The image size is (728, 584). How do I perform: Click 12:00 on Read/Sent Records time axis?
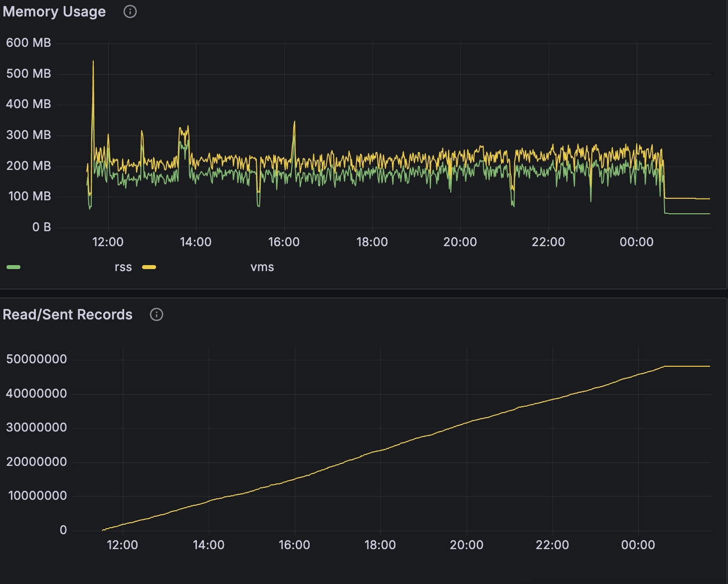coord(122,545)
